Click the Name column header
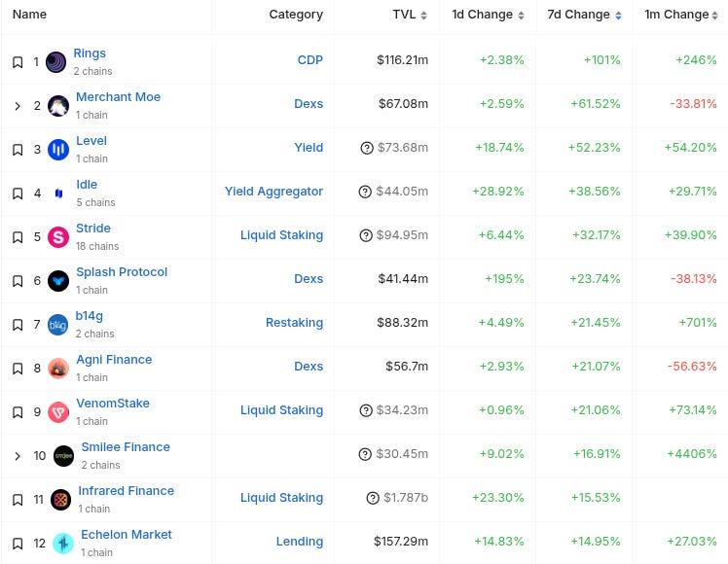The height and width of the screenshot is (564, 728). [x=29, y=15]
